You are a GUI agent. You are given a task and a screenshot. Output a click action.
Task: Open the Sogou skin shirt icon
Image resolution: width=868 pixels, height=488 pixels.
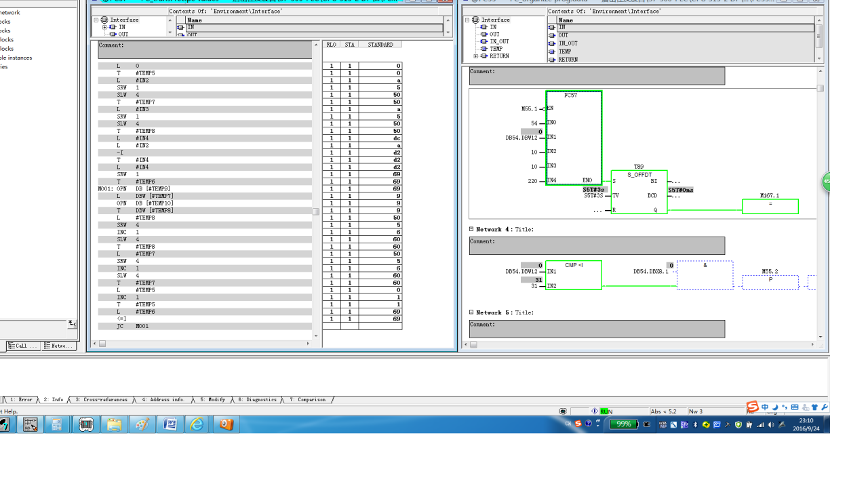(x=814, y=407)
